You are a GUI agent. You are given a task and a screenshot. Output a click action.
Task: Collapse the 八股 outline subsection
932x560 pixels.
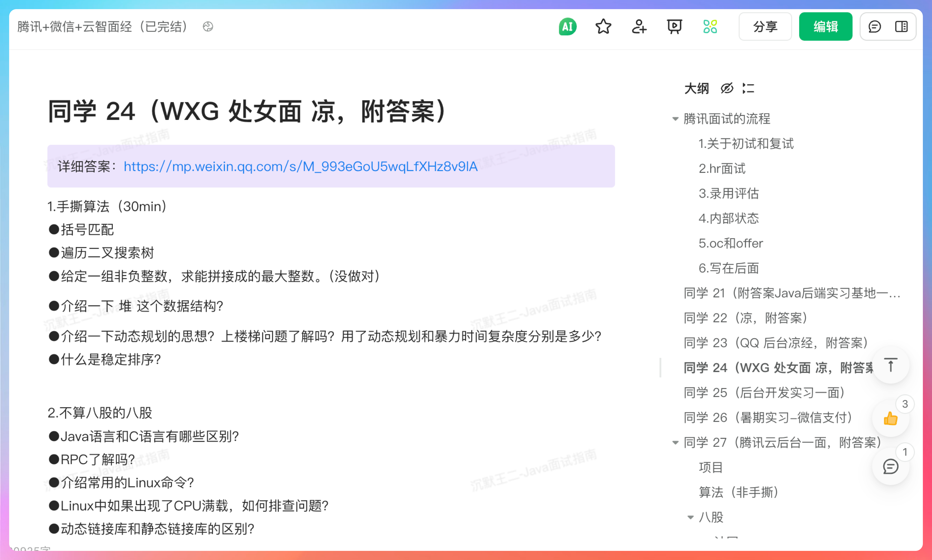[690, 517]
